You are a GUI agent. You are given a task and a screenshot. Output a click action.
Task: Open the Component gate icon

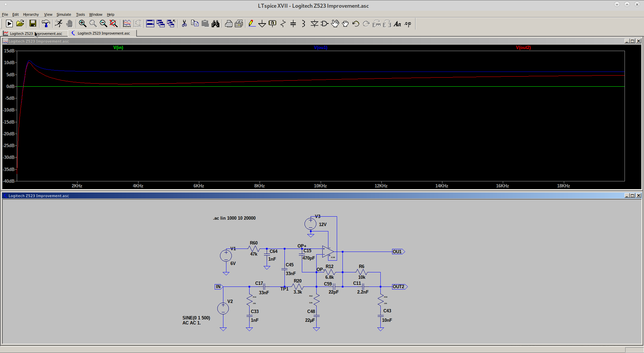click(x=324, y=24)
